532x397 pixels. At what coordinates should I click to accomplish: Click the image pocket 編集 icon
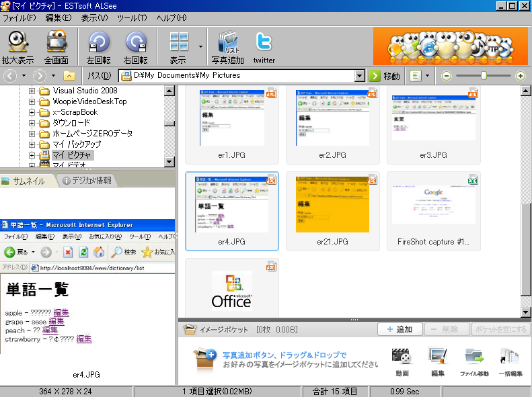[x=438, y=362]
